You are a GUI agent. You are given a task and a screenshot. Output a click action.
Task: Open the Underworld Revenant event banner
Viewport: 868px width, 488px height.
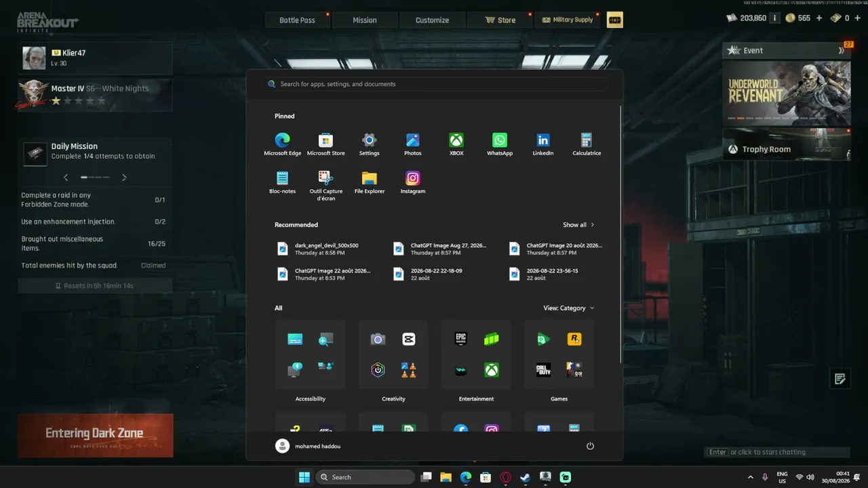(787, 92)
